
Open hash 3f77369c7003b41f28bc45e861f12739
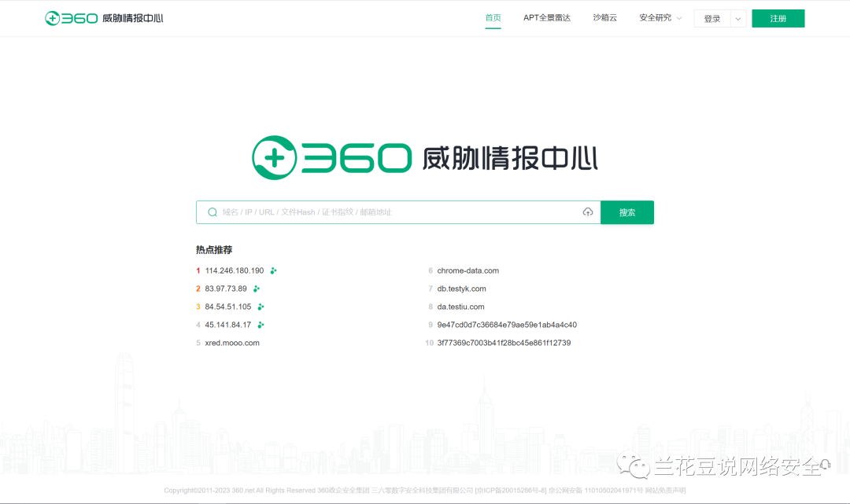click(504, 343)
